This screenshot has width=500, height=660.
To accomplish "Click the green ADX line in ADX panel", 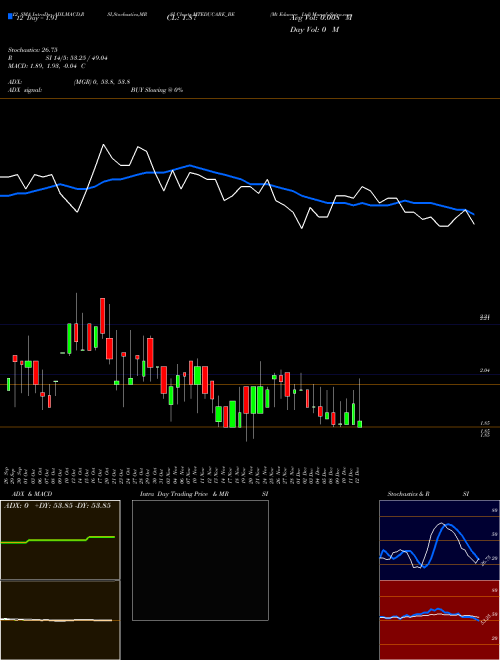I will click(57, 540).
